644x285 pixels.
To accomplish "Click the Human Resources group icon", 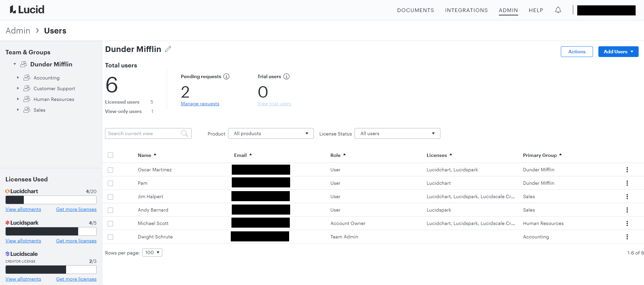I will click(x=27, y=99).
